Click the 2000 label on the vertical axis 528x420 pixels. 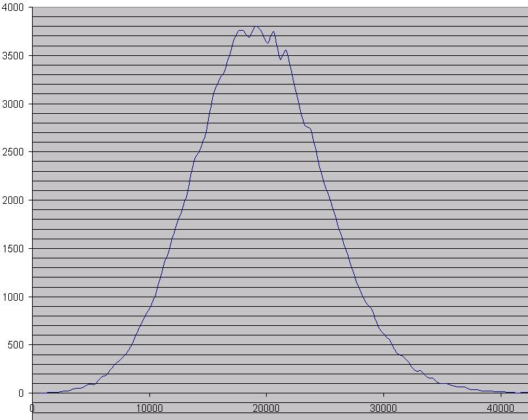(x=13, y=200)
